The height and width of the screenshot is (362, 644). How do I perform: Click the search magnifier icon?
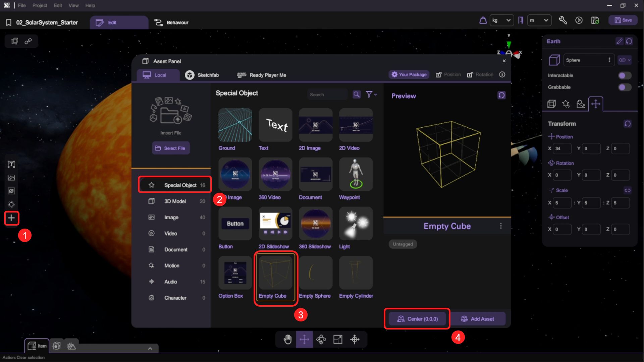357,95
